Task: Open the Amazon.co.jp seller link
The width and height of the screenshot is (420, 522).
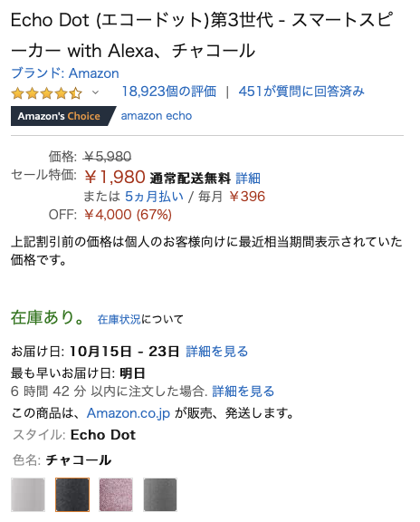Action: pos(129,413)
